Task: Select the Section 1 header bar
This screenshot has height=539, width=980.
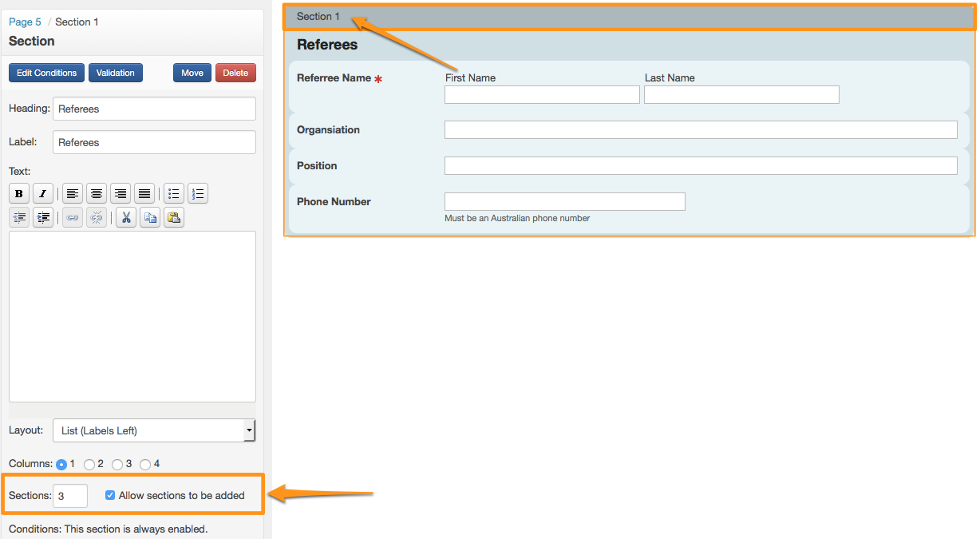Action: tap(629, 17)
